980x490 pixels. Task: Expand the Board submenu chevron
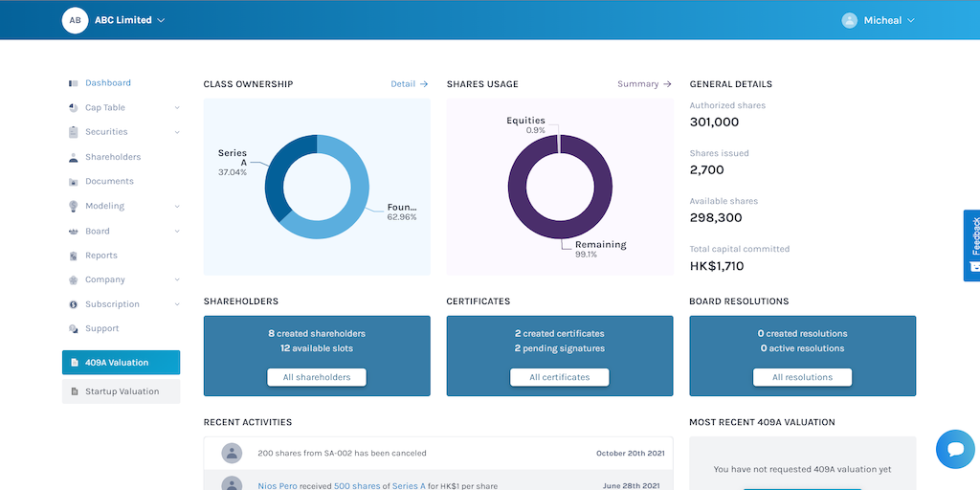177,232
